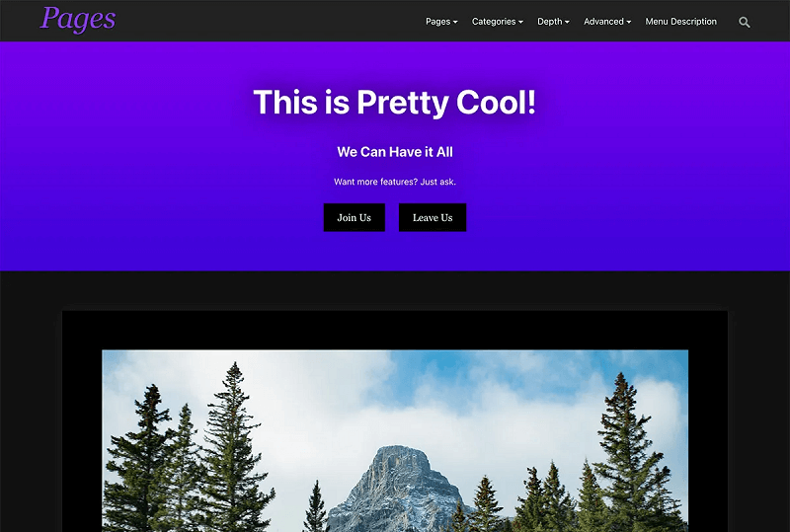The image size is (790, 532).
Task: Open the Pages logo home link
Action: pyautogui.click(x=78, y=19)
